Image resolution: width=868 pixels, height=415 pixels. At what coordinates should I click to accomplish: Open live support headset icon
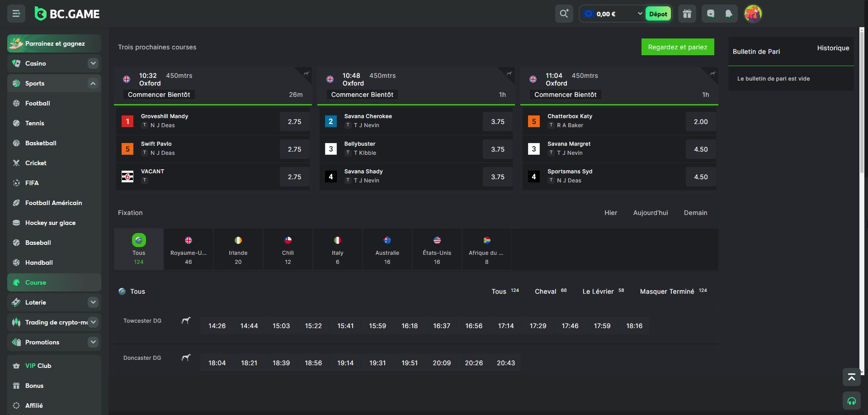click(851, 401)
